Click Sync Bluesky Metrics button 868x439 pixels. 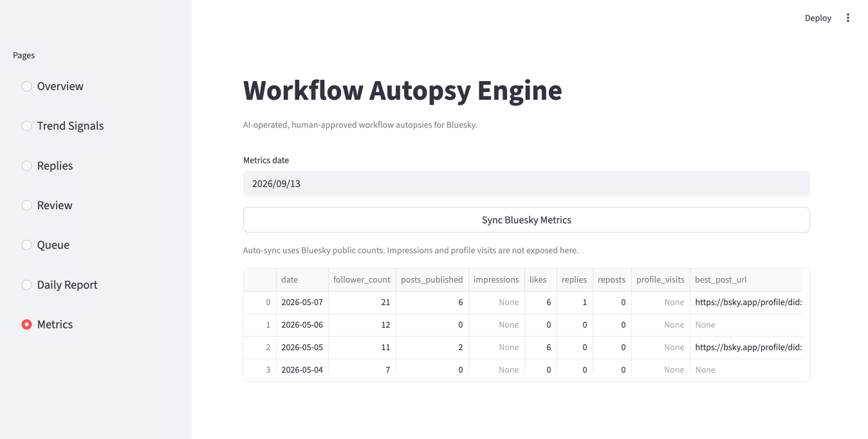pyautogui.click(x=526, y=220)
